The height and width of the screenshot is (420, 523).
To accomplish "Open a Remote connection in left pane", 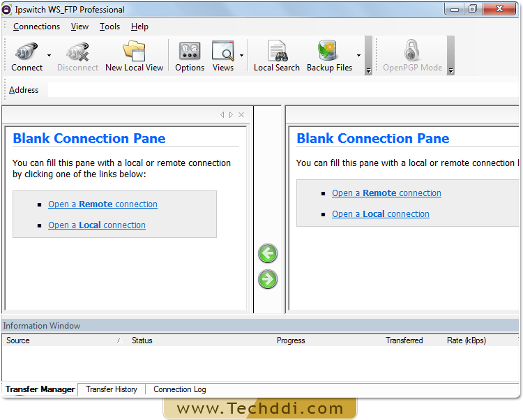I will [x=103, y=204].
